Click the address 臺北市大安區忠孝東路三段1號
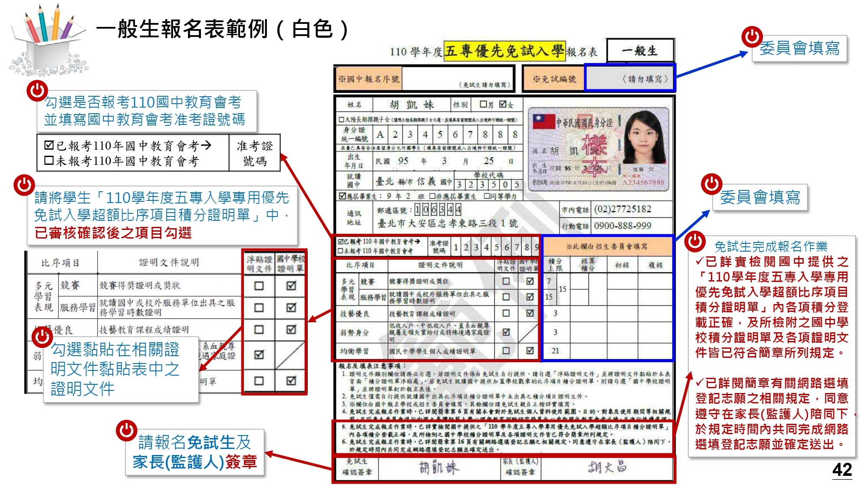 (x=447, y=223)
